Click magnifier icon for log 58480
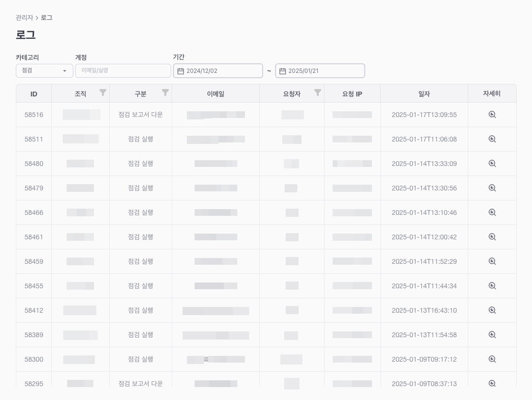Image resolution: width=532 pixels, height=400 pixels. (492, 164)
